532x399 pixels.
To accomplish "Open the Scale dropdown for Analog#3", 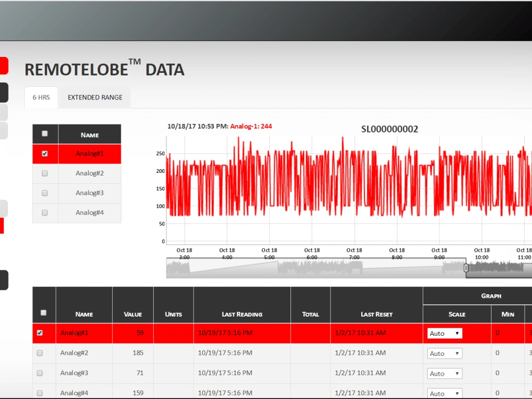I will (444, 373).
